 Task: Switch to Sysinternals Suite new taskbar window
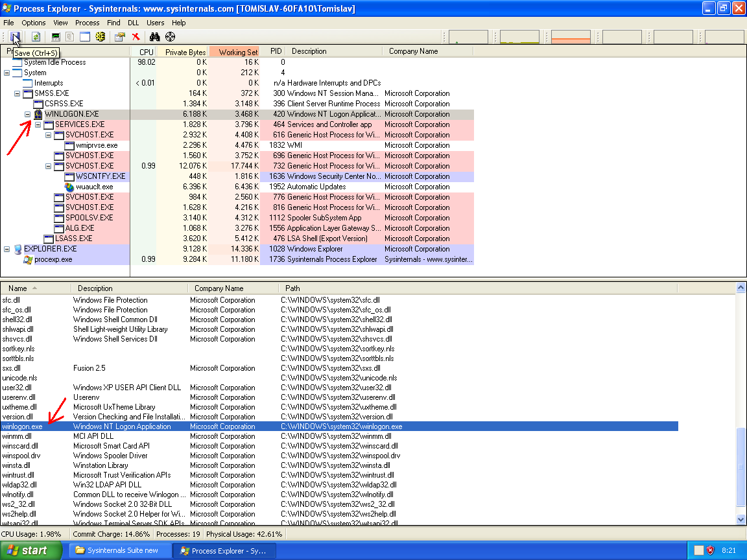121,550
